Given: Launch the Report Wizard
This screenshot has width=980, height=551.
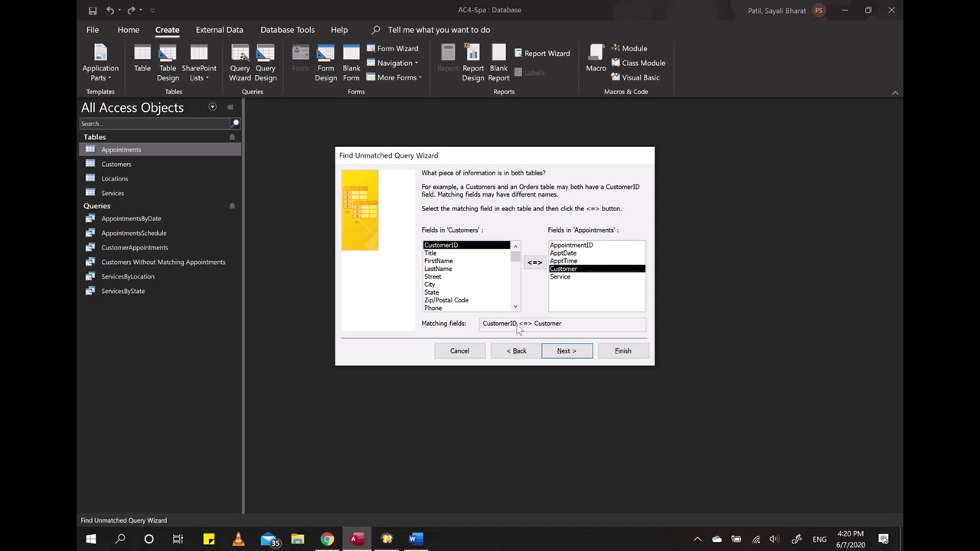Looking at the screenshot, I should [541, 53].
